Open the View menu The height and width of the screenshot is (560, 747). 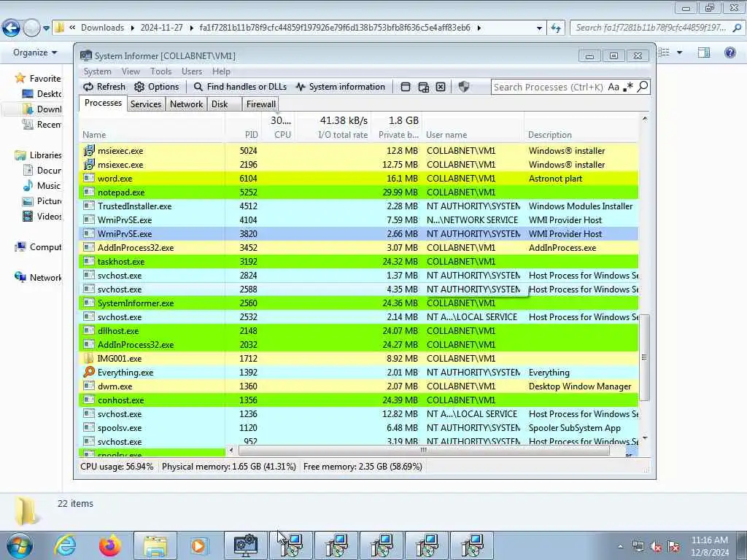point(131,71)
